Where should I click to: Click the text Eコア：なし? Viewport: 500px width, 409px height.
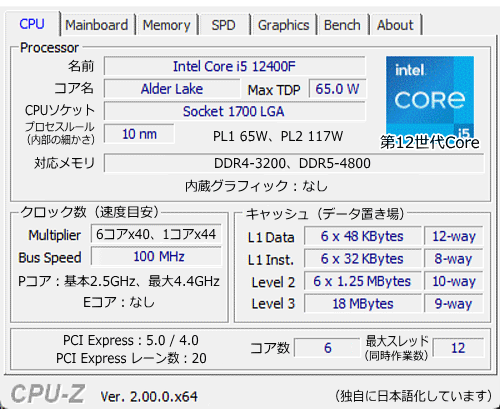119,302
